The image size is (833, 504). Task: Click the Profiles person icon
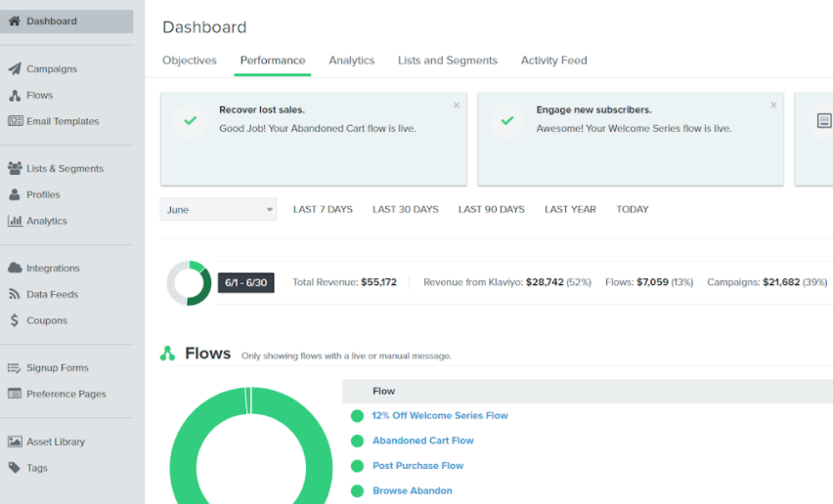(x=15, y=194)
